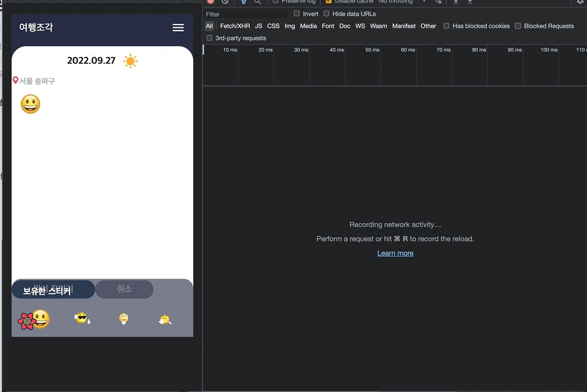Check the Blocked Requests checkbox
This screenshot has width=587, height=392.
(518, 26)
